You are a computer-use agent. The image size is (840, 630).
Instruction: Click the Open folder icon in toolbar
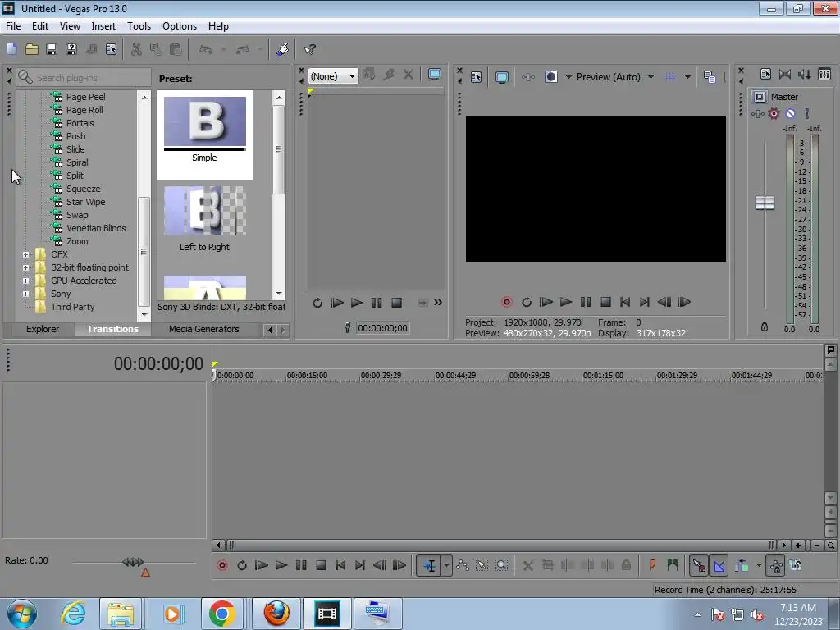(x=32, y=49)
